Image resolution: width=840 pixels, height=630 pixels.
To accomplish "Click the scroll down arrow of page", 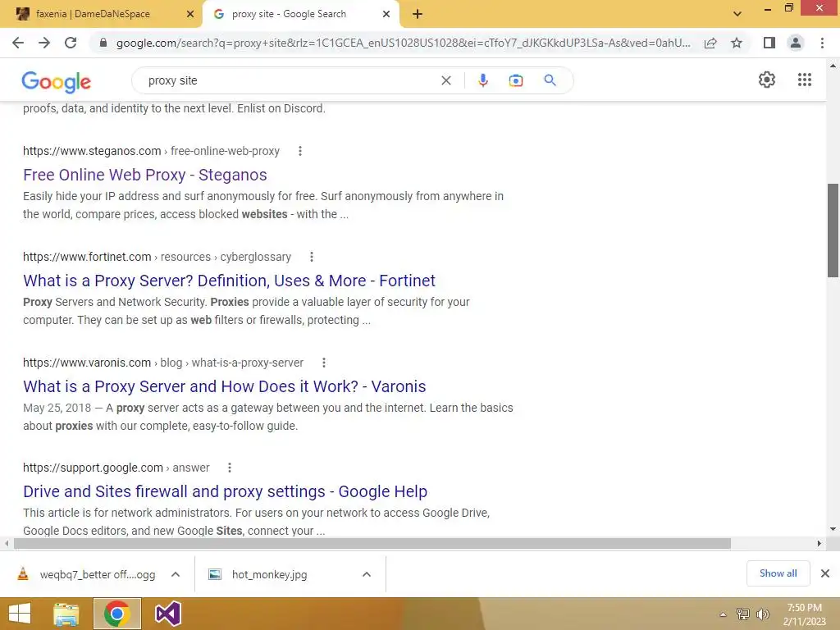I will [x=833, y=529].
